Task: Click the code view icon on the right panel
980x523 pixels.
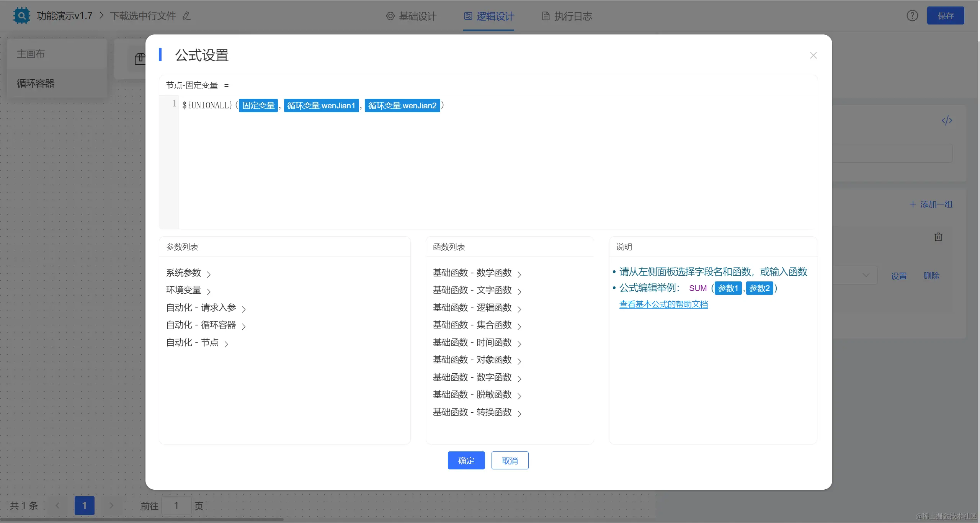Action: pyautogui.click(x=947, y=121)
